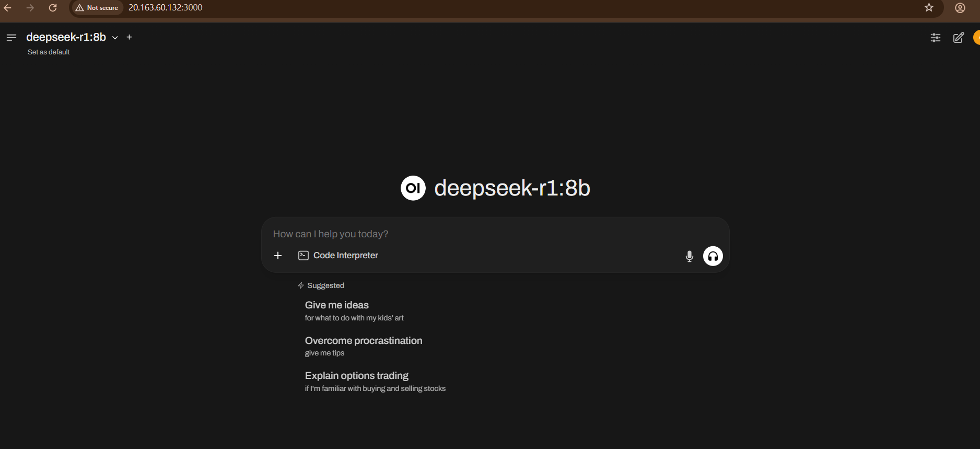Viewport: 980px width, 449px height.
Task: Select 'Explain options trading' suggestion
Action: click(x=375, y=382)
